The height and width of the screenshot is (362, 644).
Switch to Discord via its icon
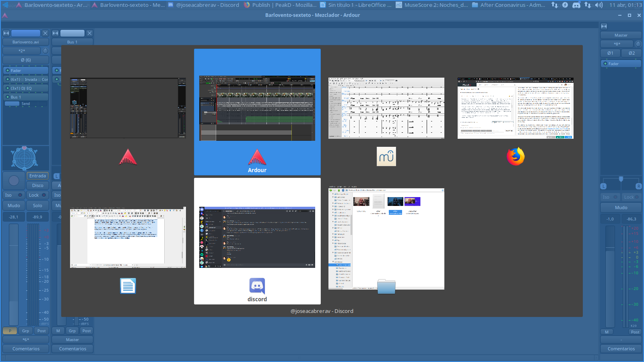pos(257,286)
